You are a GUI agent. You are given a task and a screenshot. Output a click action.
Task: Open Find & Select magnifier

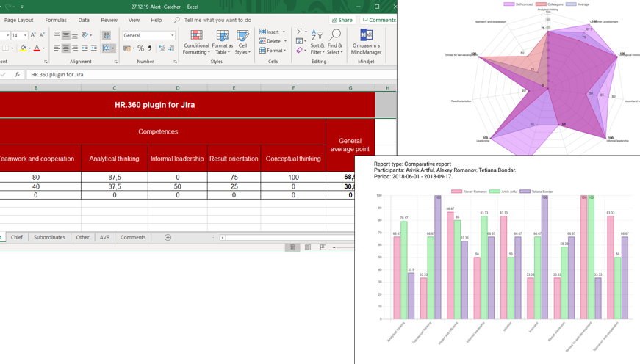point(334,42)
